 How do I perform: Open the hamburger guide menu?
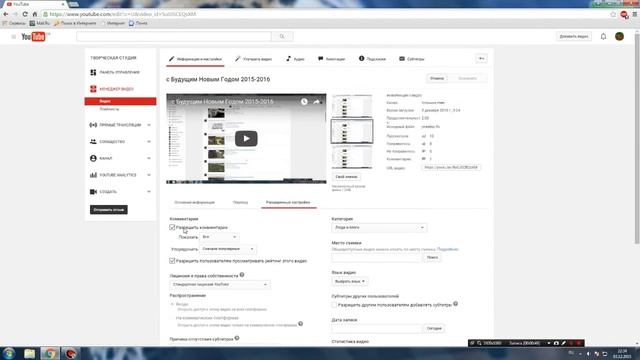point(13,37)
